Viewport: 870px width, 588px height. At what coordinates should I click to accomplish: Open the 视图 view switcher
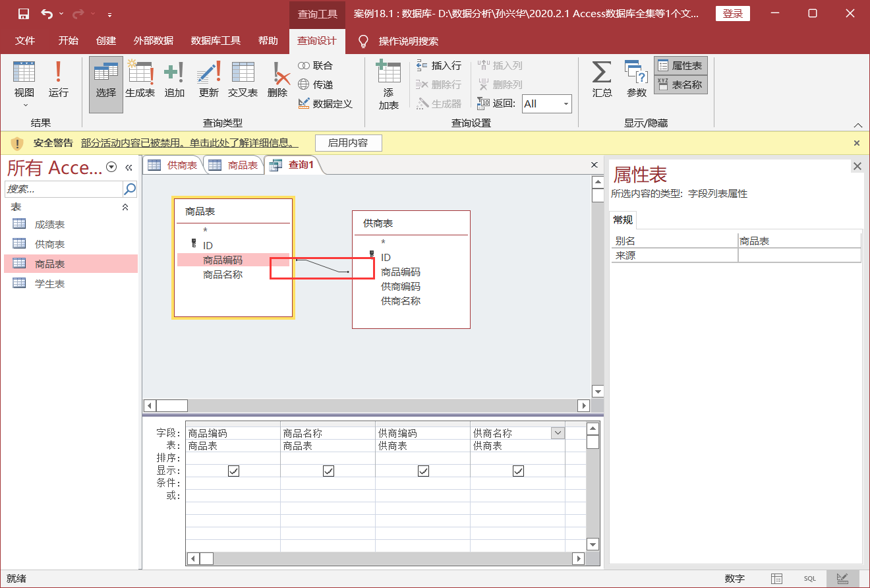point(24,84)
